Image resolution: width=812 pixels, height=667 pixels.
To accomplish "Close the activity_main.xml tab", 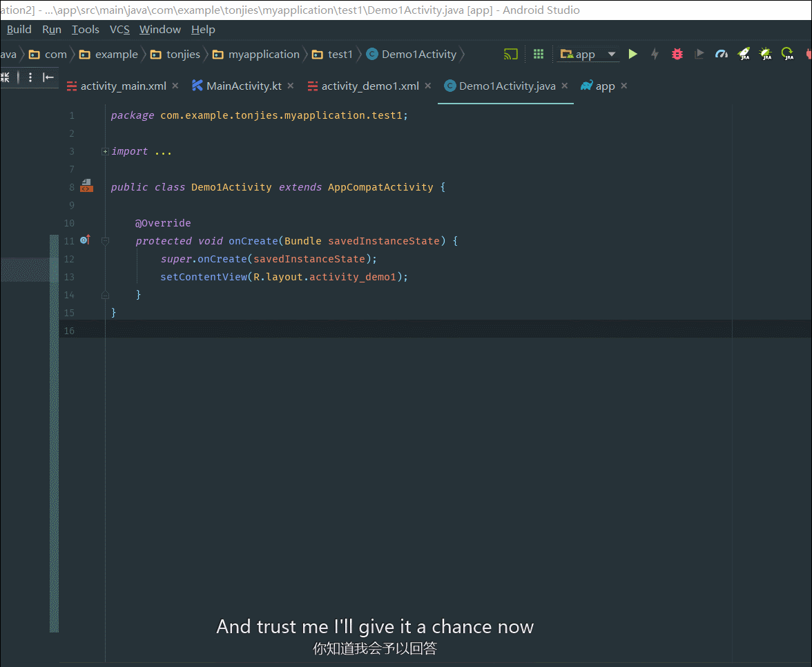I will point(175,86).
